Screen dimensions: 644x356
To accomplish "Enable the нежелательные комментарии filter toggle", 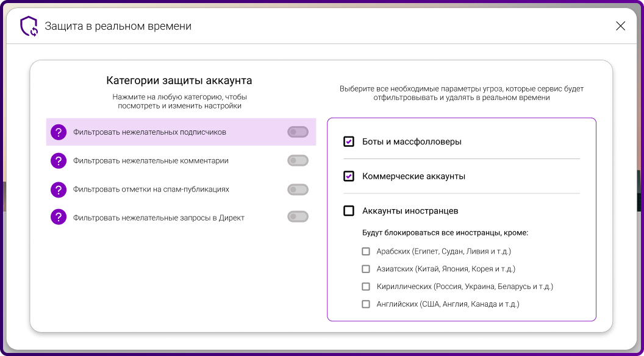I will 298,161.
